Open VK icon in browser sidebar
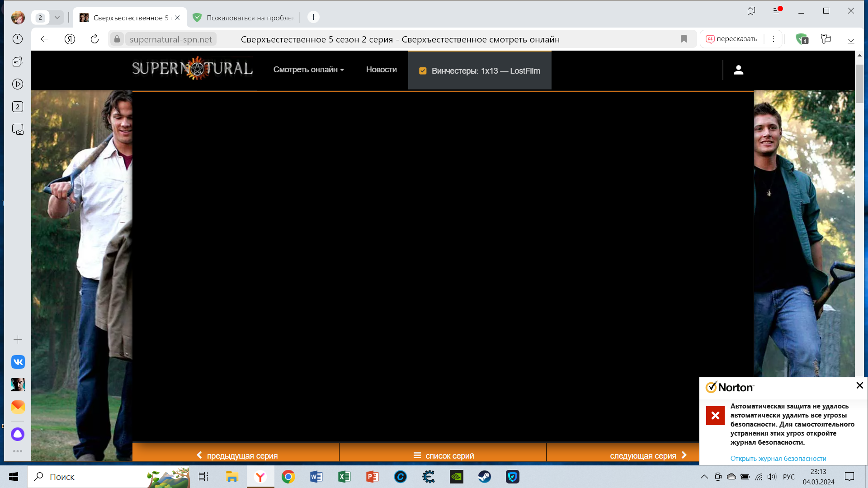The width and height of the screenshot is (868, 488). (x=18, y=362)
